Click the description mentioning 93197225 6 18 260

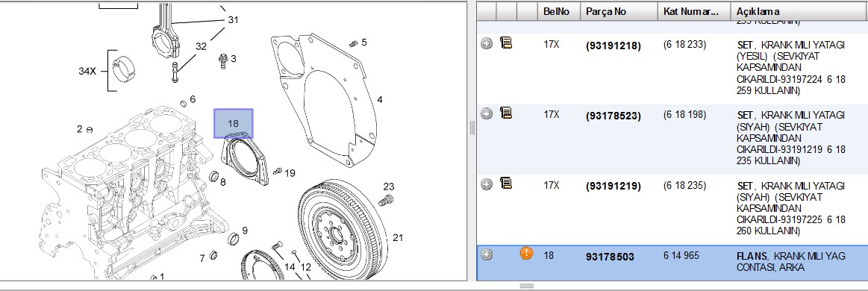click(792, 208)
